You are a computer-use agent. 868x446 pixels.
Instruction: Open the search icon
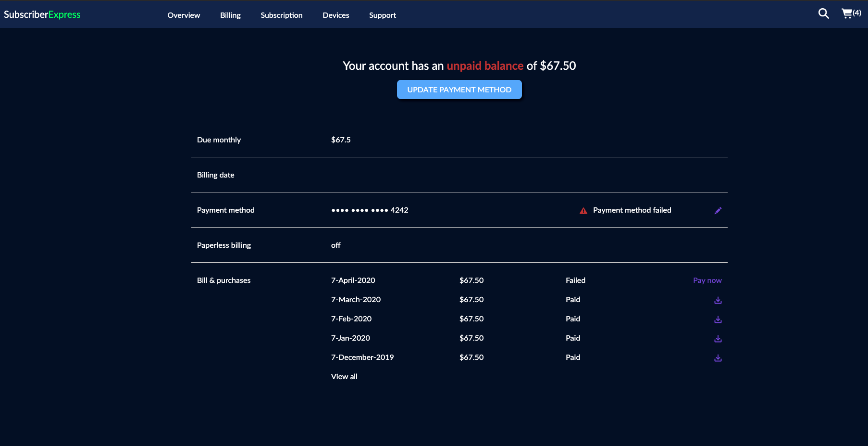pyautogui.click(x=823, y=13)
